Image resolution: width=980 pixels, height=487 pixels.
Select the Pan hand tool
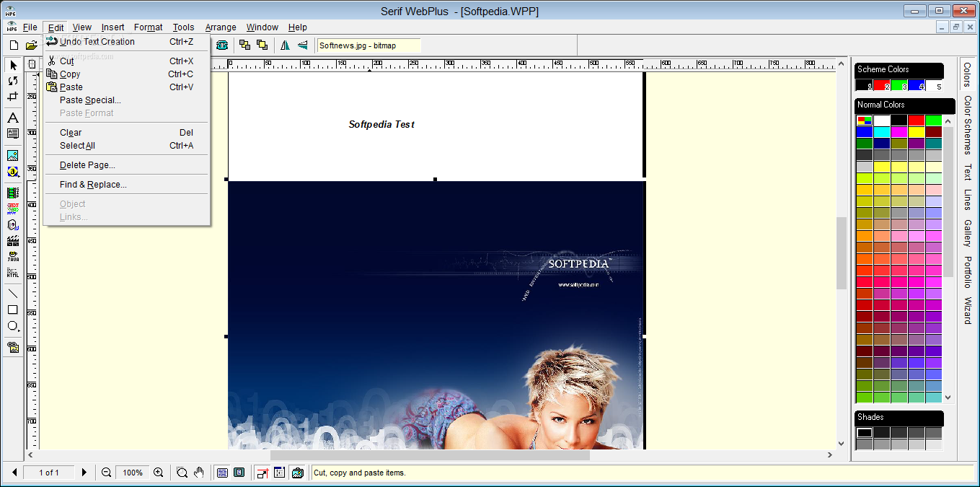point(198,473)
